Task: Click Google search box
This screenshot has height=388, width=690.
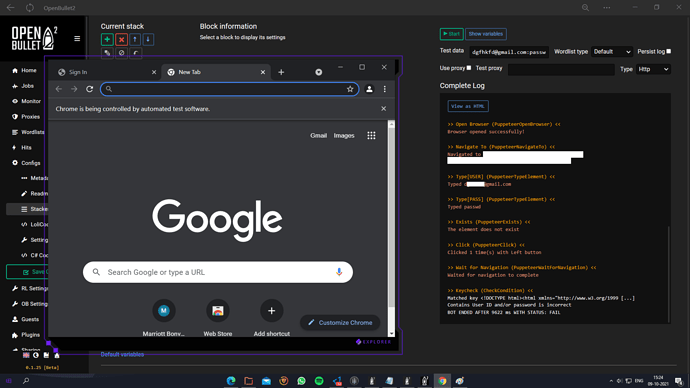Action: 218,272
